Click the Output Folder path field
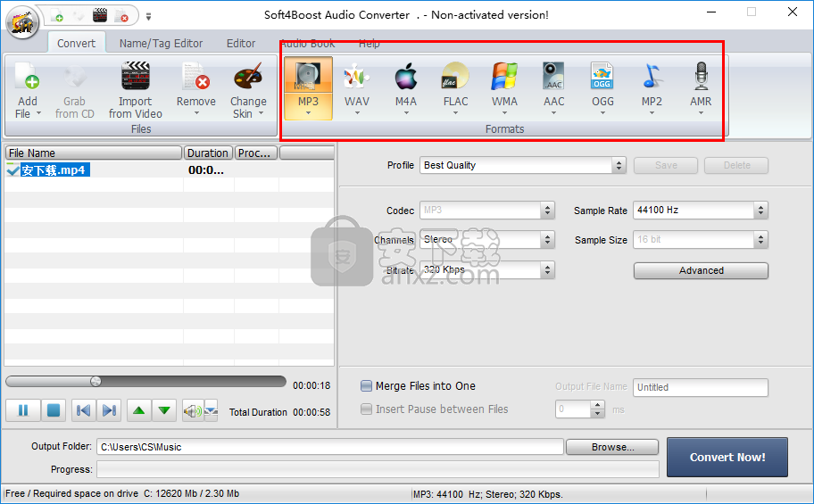Screen dimensions: 814x504 point(329,447)
